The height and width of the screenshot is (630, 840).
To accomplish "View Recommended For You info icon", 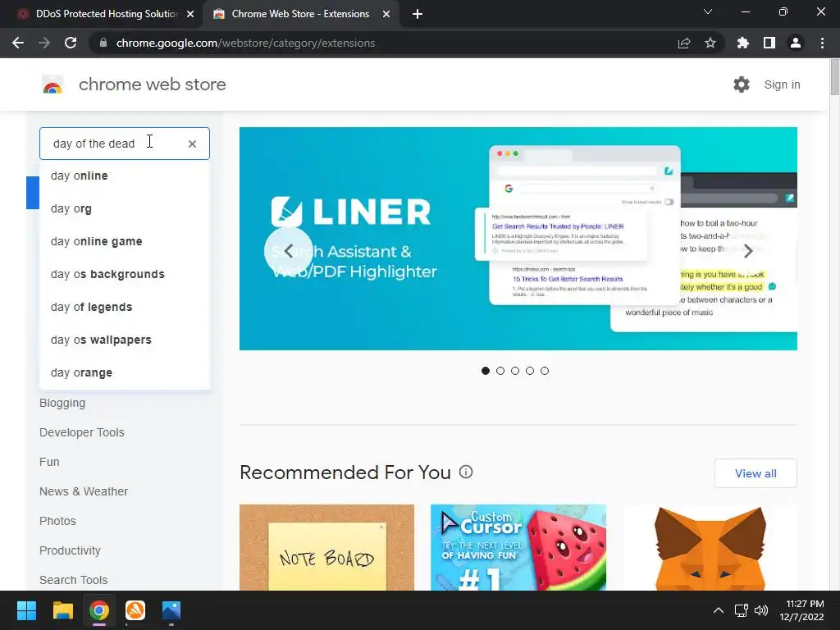I will point(466,472).
